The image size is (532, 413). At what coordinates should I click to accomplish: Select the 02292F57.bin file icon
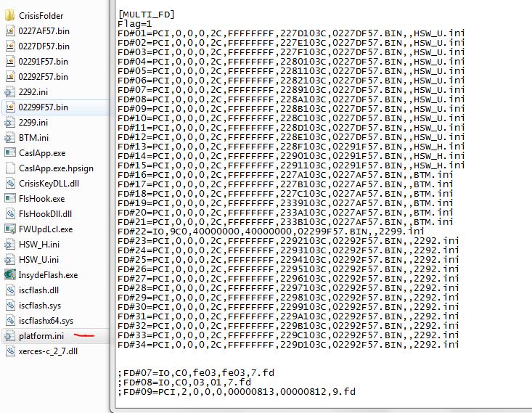[10, 77]
